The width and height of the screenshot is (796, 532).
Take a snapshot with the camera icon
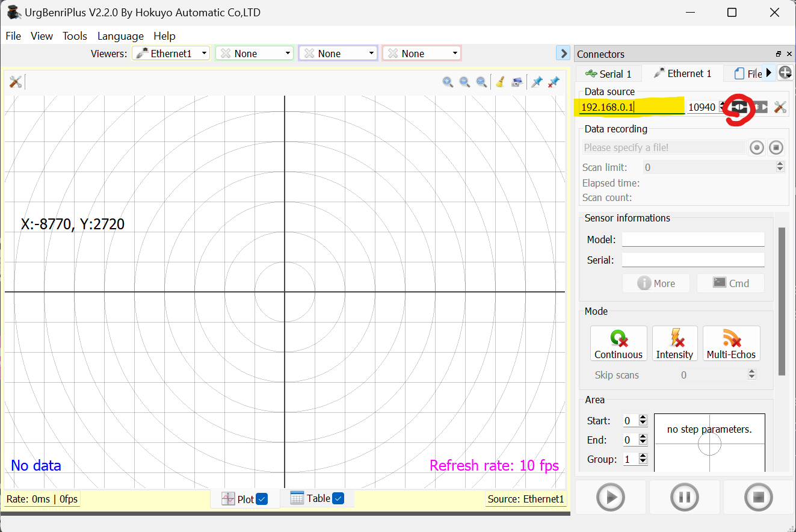pos(517,82)
